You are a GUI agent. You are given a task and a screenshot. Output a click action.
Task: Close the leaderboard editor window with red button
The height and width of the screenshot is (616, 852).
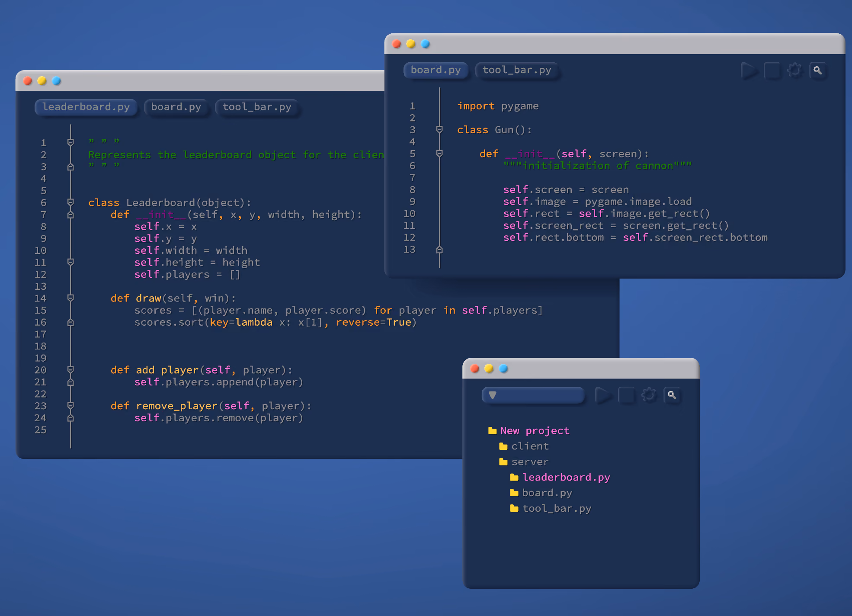coord(28,81)
